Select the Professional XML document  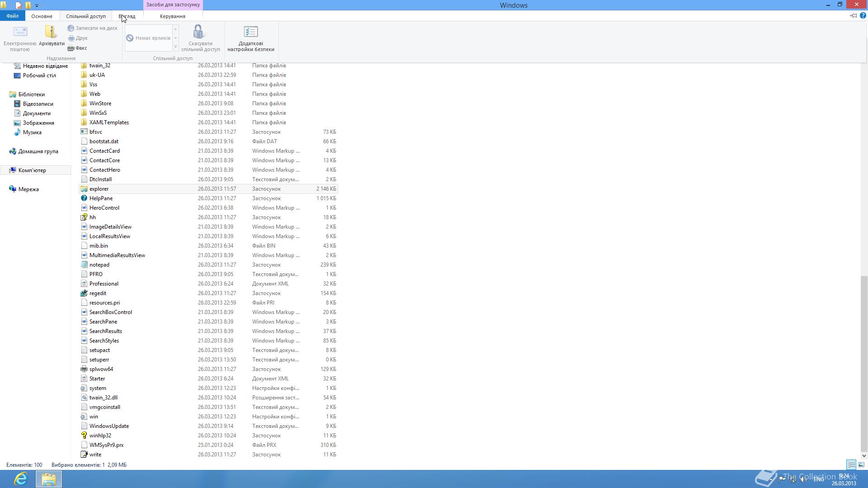(104, 284)
